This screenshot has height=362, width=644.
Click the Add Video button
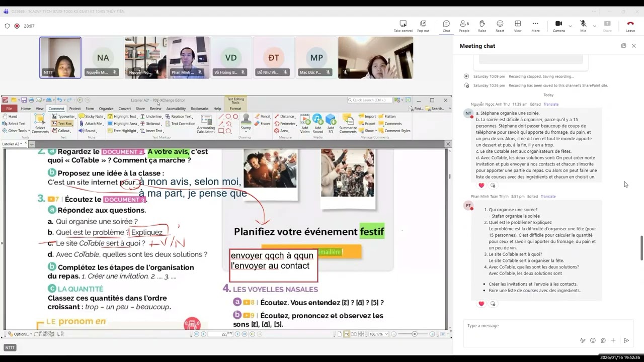305,124
